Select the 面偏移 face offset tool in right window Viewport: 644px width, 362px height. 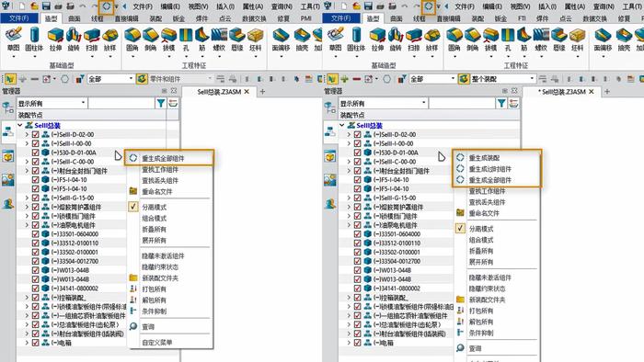pos(603,40)
